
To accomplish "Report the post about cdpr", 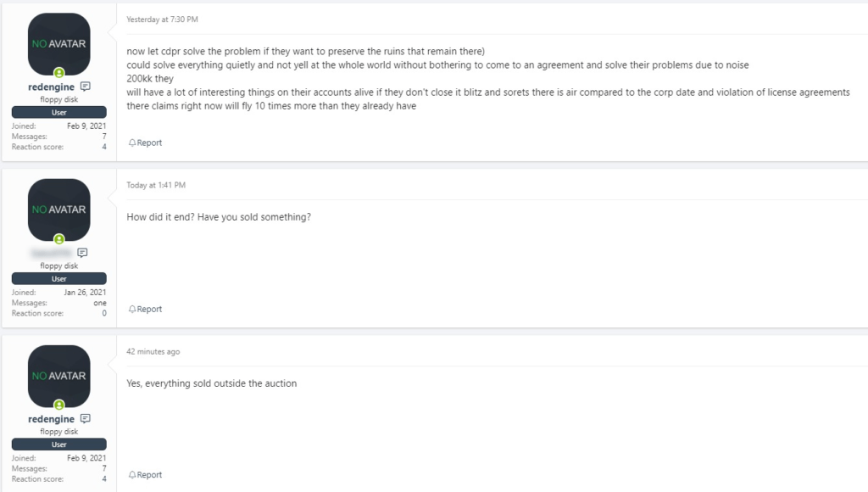I will pyautogui.click(x=145, y=143).
